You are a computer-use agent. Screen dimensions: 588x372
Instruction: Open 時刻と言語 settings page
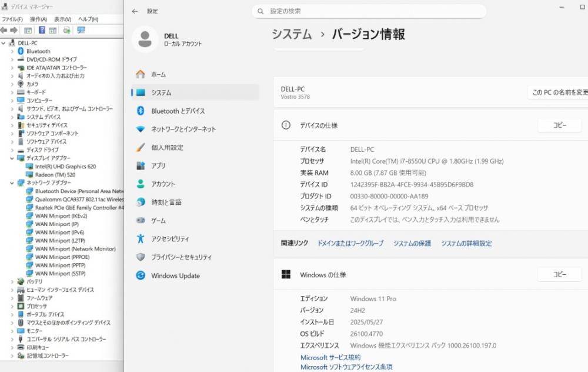point(195,202)
